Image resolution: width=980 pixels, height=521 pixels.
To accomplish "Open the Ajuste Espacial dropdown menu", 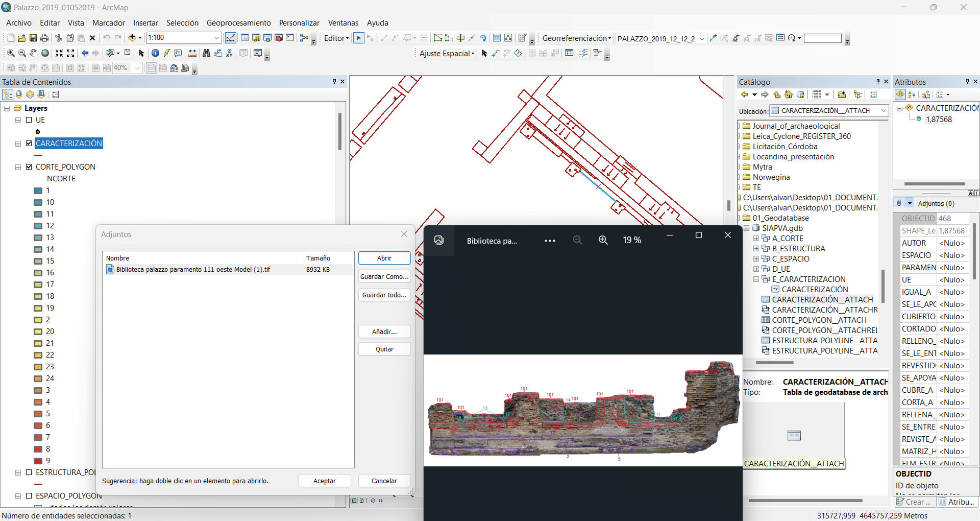I will tap(447, 54).
